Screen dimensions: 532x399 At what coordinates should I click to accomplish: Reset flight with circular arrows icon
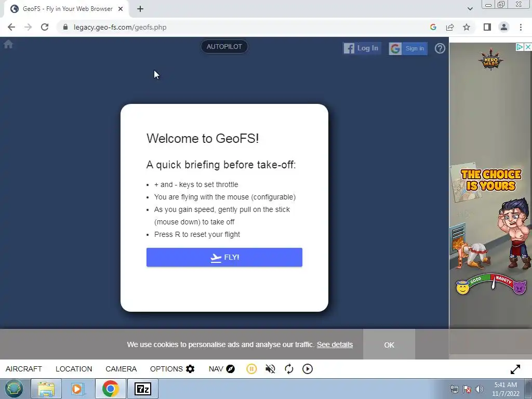(x=289, y=369)
